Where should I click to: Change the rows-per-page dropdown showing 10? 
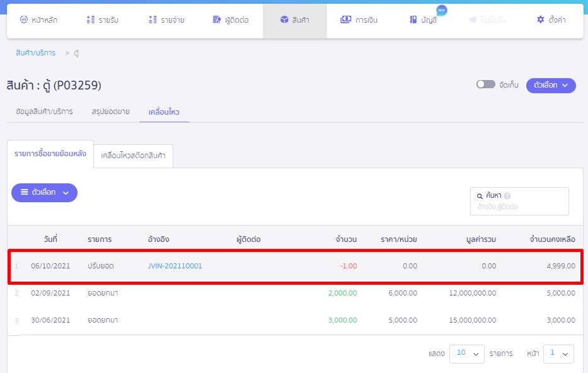[x=466, y=353]
